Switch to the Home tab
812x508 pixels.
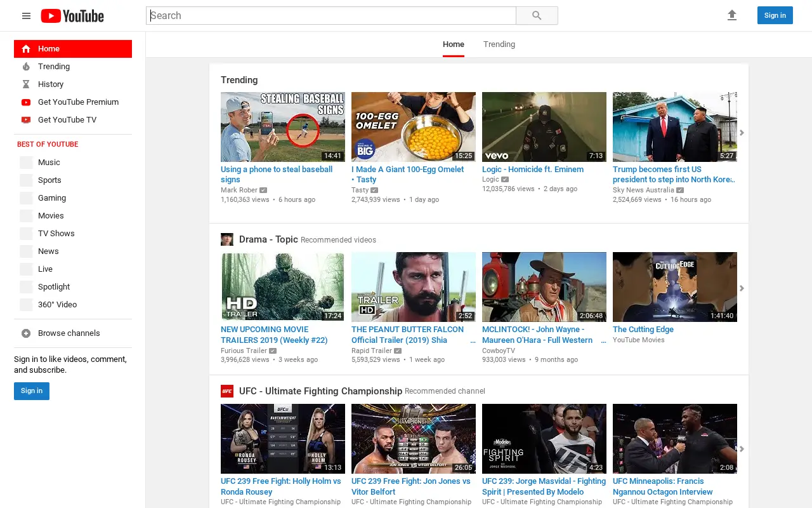point(454,44)
